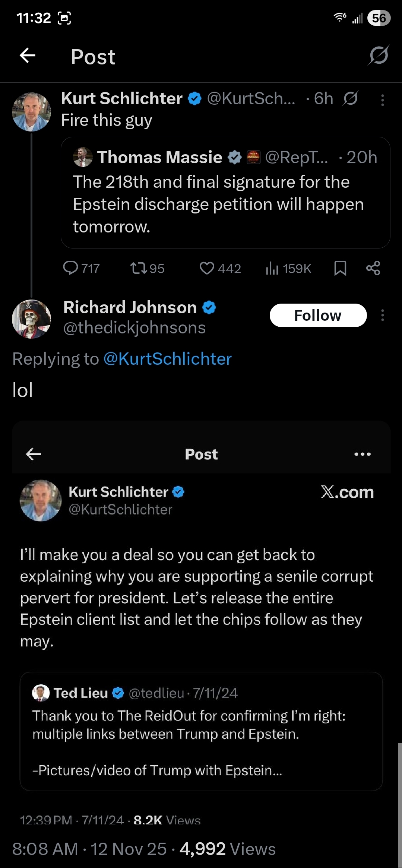This screenshot has height=868, width=402.
Task: Follow Richard Johnson
Action: (x=318, y=316)
